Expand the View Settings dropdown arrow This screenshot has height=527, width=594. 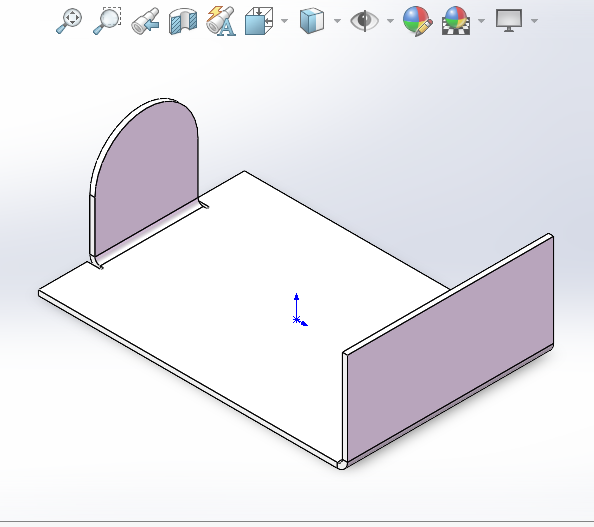(535, 21)
